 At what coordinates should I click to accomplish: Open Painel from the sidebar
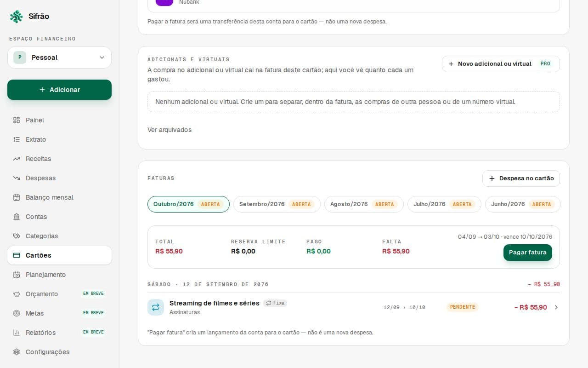tap(59, 120)
